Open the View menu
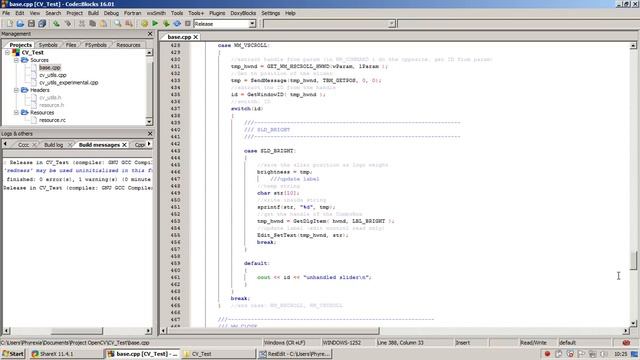This screenshot has width=640, height=360. [34, 13]
